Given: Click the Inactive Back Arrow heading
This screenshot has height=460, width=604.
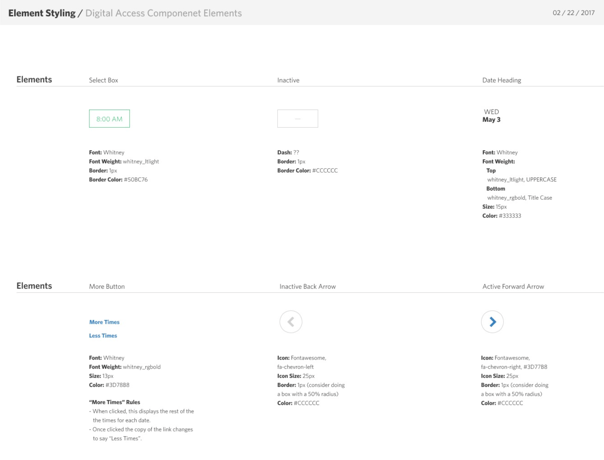Looking at the screenshot, I should [x=307, y=286].
